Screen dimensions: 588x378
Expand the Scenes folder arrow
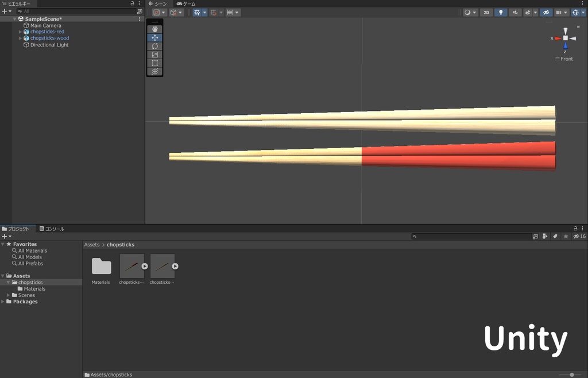pyautogui.click(x=8, y=295)
